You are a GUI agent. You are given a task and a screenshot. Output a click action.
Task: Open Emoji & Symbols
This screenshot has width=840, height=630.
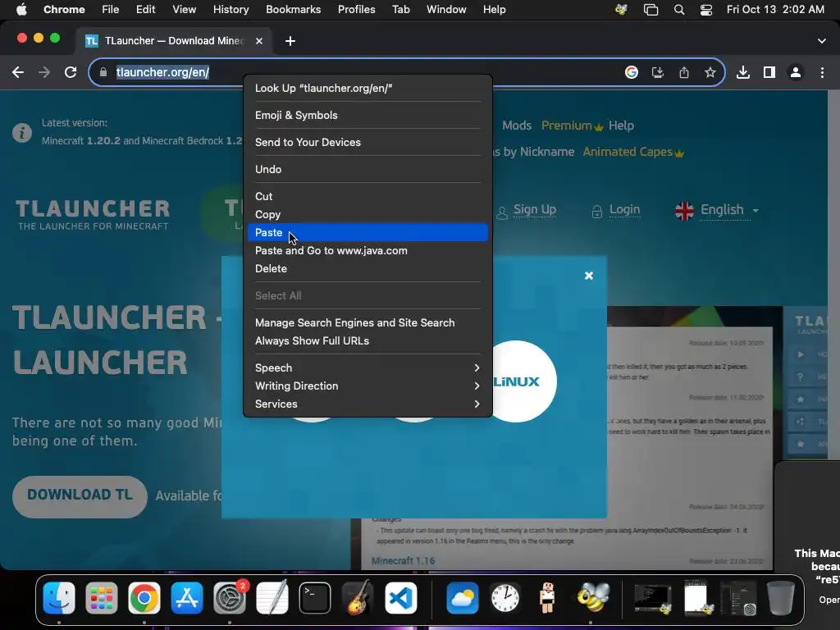367,115
